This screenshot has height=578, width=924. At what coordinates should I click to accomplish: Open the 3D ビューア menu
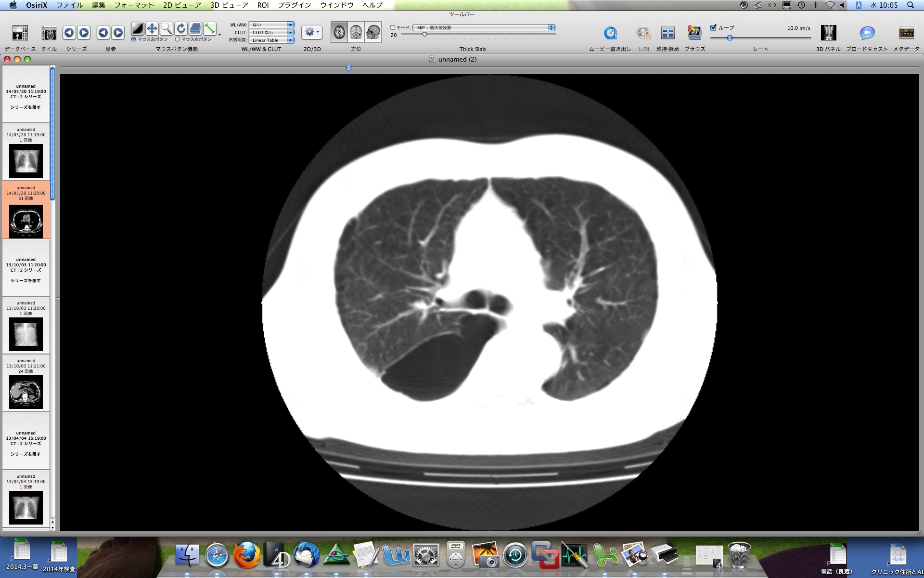[230, 5]
